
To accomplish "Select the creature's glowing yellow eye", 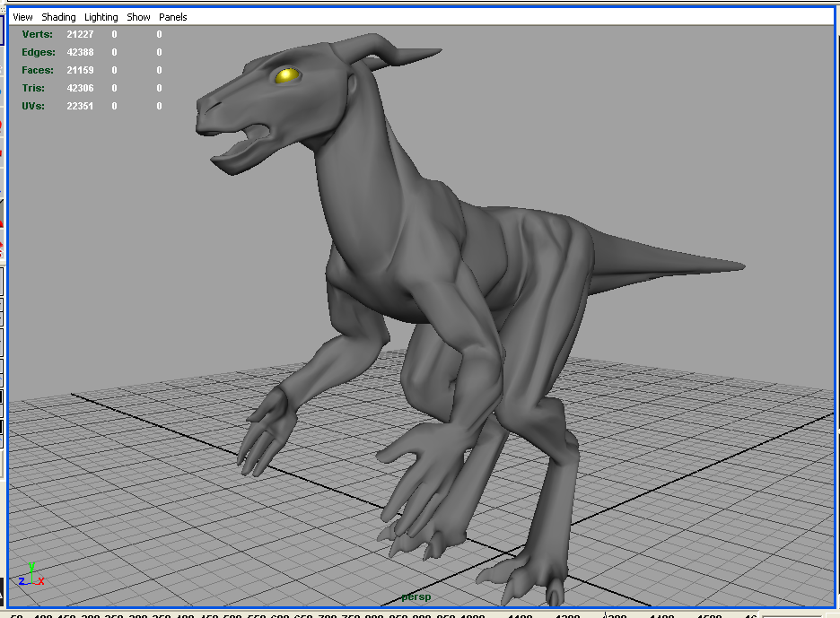I will [287, 75].
